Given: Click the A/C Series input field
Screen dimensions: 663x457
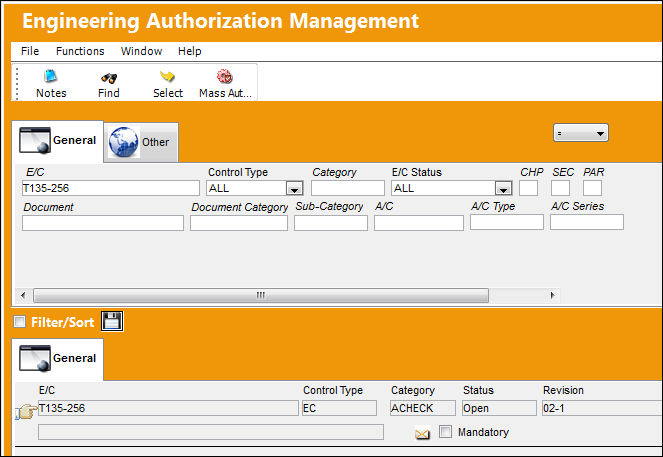Looking at the screenshot, I should click(x=586, y=222).
